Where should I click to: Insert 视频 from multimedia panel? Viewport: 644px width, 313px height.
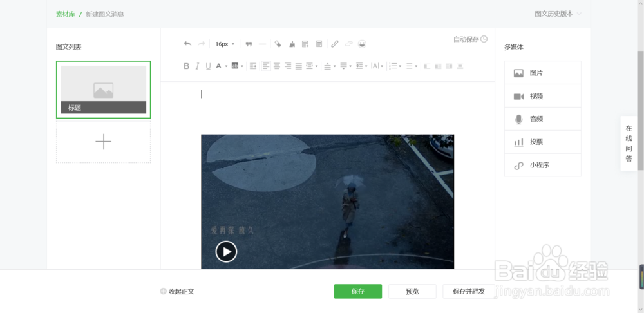[x=542, y=96]
